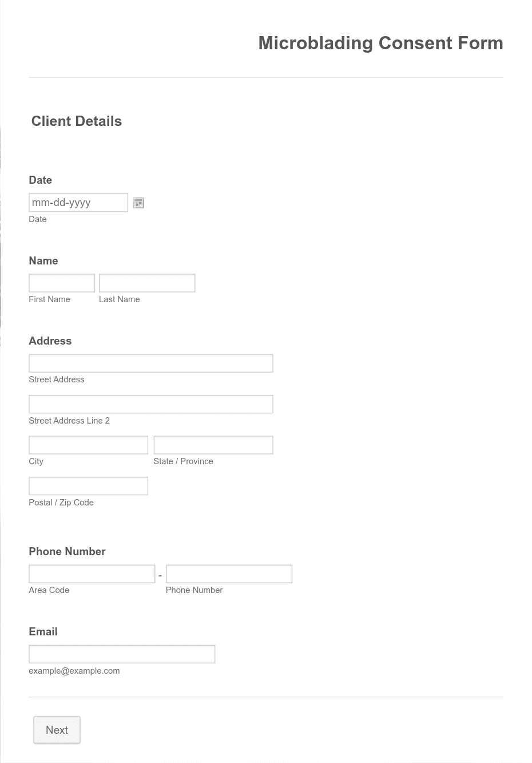Click the Next button
532x763 pixels.
point(57,730)
